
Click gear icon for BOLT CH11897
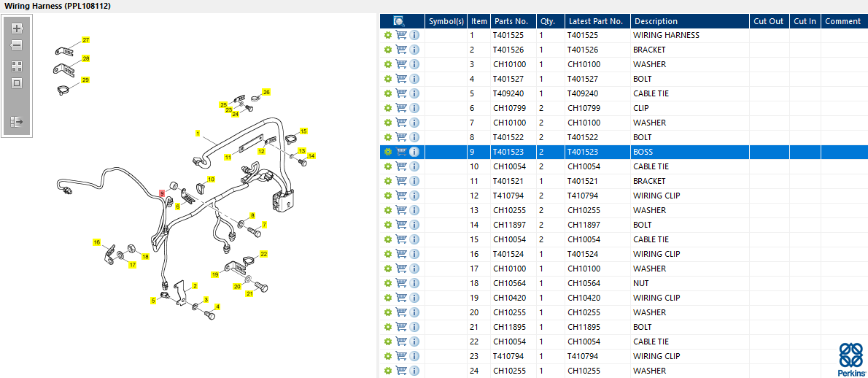point(388,225)
